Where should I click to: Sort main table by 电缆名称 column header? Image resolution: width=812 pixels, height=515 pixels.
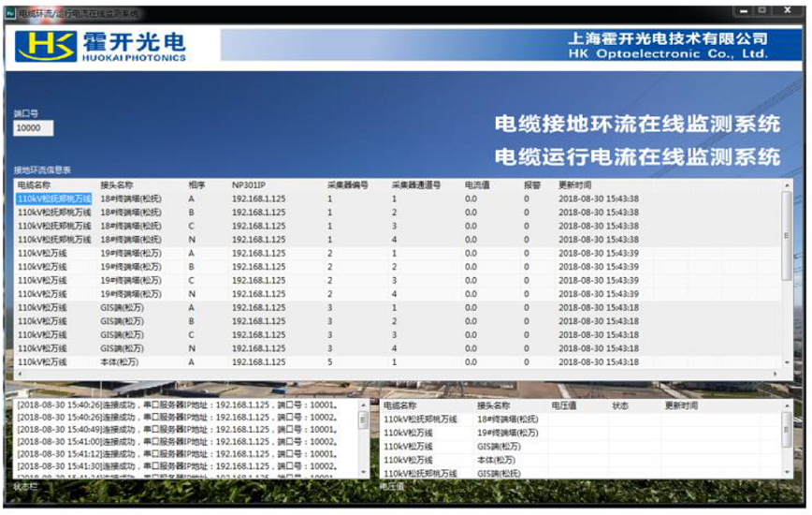[35, 185]
